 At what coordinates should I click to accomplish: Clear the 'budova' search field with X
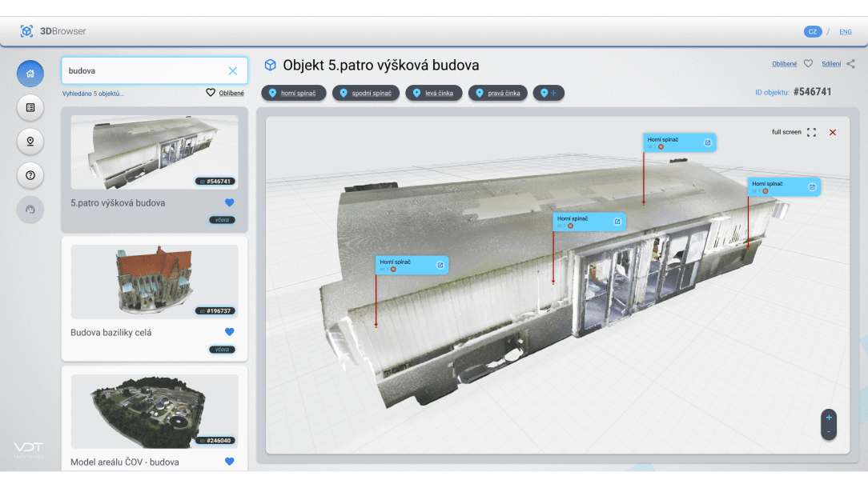pos(233,71)
